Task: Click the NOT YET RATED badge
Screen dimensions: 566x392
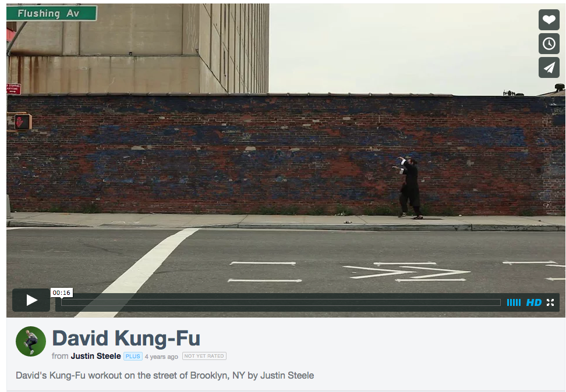Action: point(204,356)
